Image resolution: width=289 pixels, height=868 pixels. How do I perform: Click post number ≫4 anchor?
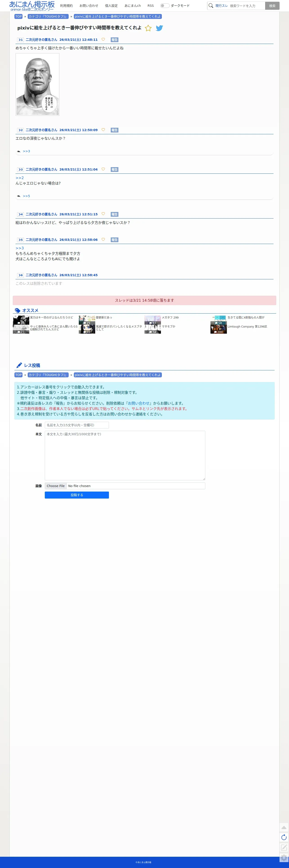click(20, 214)
